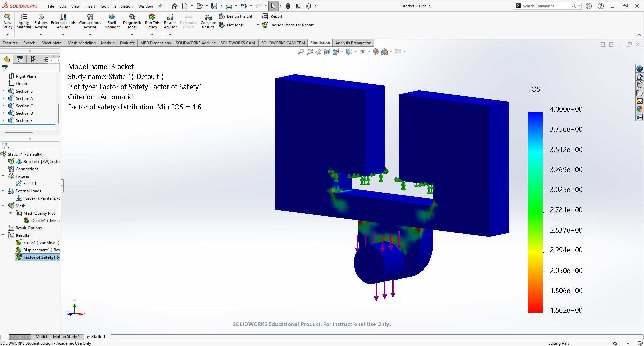Viewport: 644px width, 346px height.
Task: Open New Study dropdown arrow
Action: (x=7, y=35)
